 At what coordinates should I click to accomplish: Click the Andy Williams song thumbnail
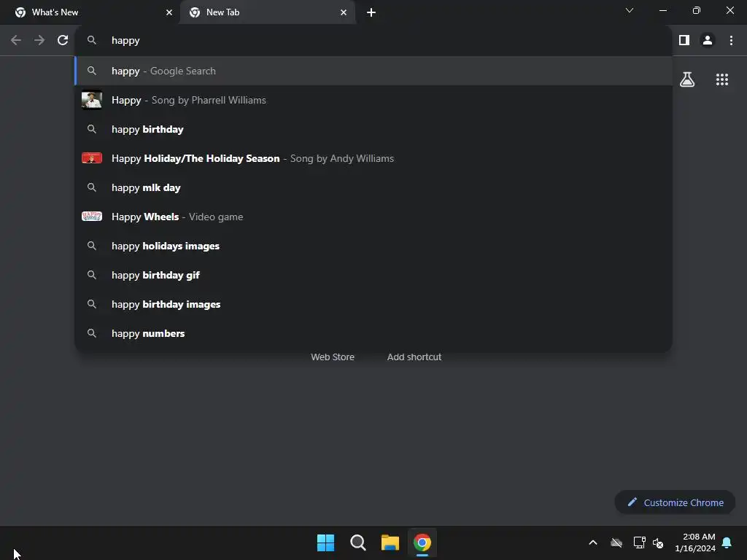coord(91,158)
